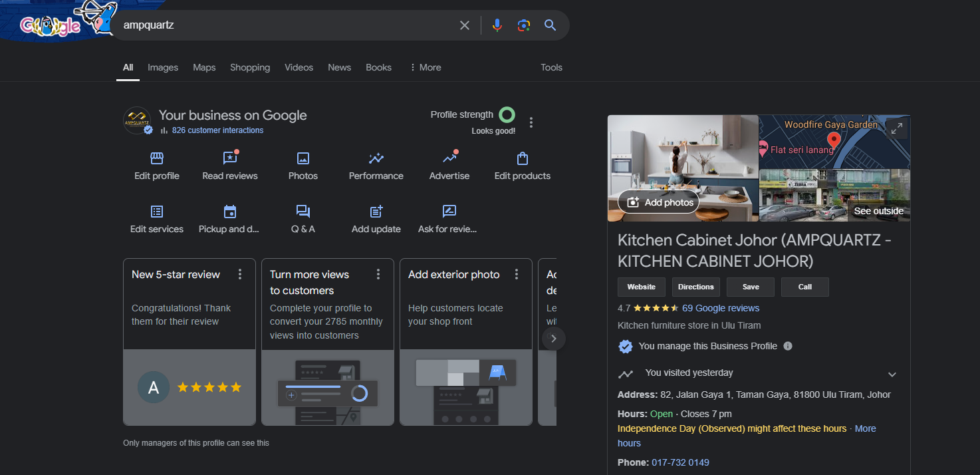Show next suggestion cards with arrow

pos(554,339)
